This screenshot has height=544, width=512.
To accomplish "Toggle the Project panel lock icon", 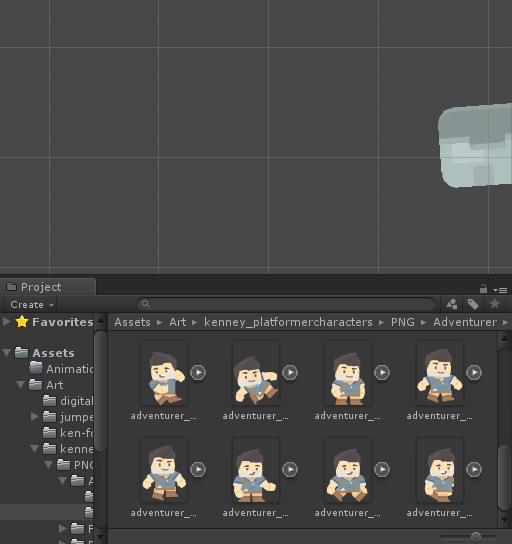I will click(x=483, y=288).
